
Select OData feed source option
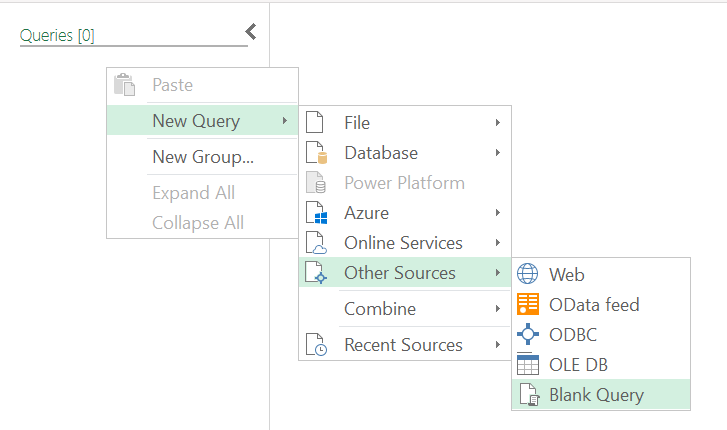[601, 304]
